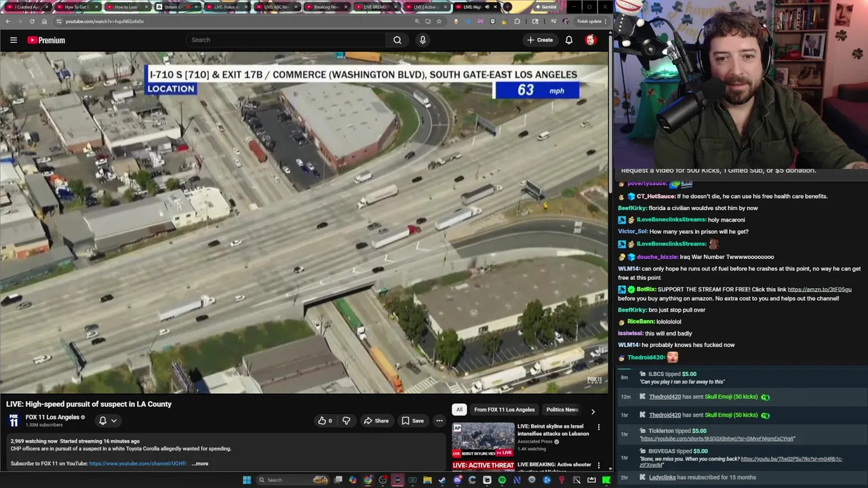Image resolution: width=868 pixels, height=488 pixels.
Task: Open more actions ellipsis under video
Action: [x=439, y=420]
